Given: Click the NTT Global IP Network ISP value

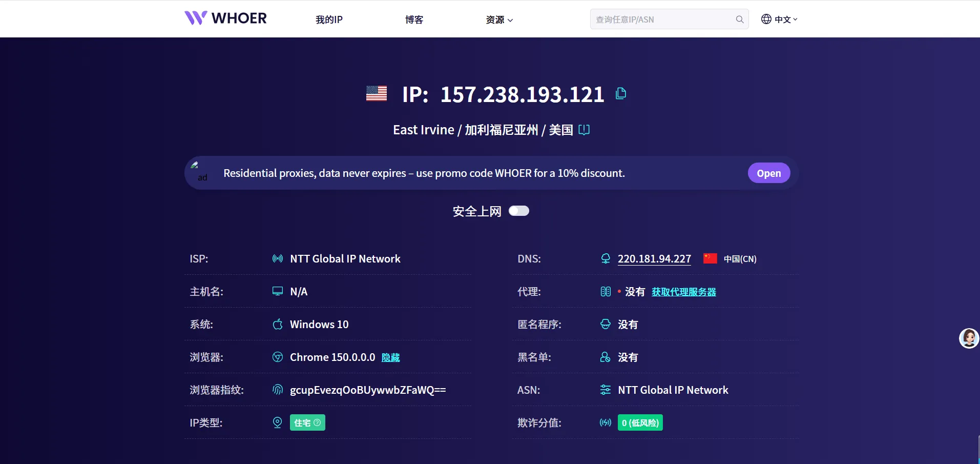Looking at the screenshot, I should pyautogui.click(x=345, y=259).
